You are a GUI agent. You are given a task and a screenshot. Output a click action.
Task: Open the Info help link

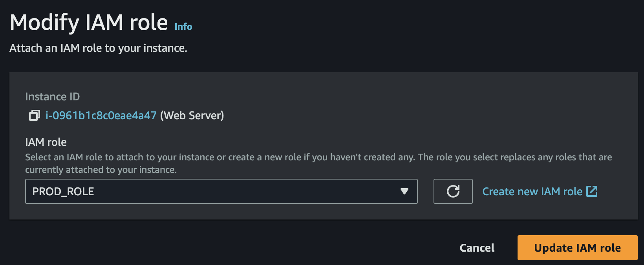(183, 27)
